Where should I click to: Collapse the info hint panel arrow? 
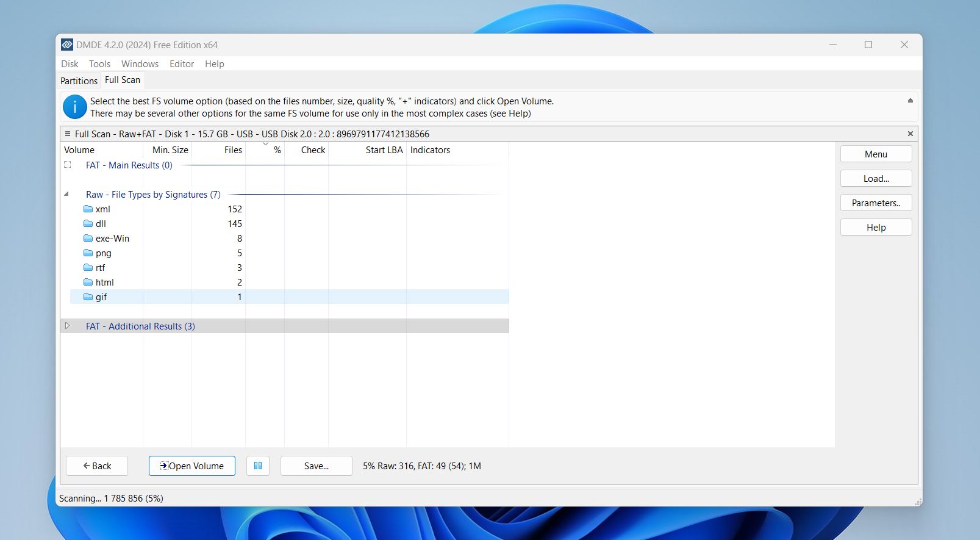pyautogui.click(x=910, y=101)
